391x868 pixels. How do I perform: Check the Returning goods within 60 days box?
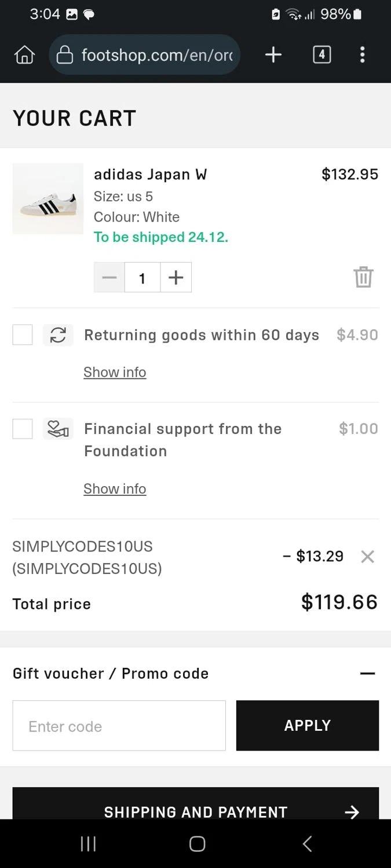coord(23,335)
